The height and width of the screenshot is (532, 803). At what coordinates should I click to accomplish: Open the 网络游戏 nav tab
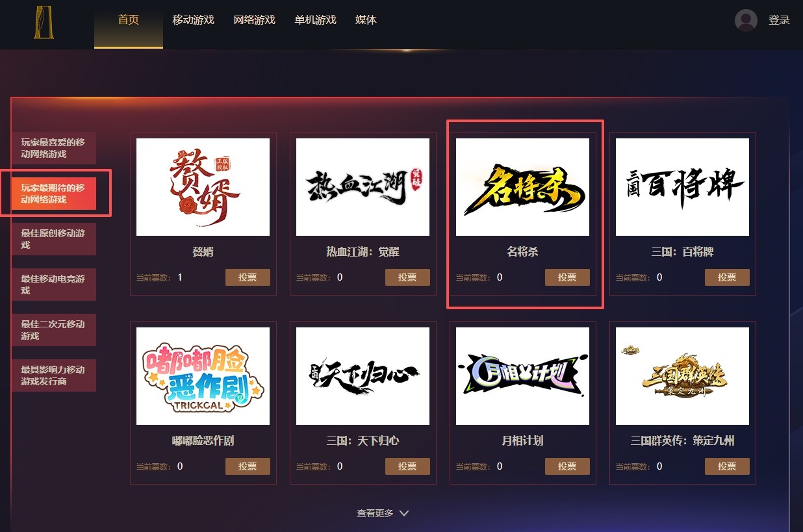coord(255,20)
